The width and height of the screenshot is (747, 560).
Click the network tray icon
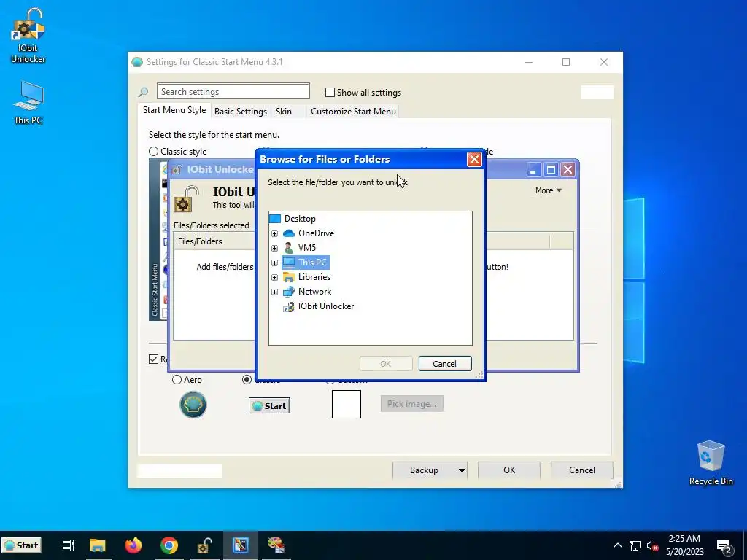(x=635, y=545)
